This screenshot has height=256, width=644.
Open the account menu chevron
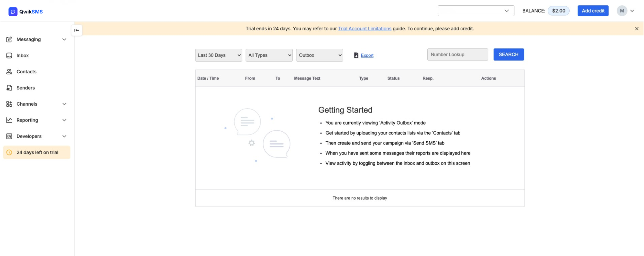pyautogui.click(x=632, y=11)
